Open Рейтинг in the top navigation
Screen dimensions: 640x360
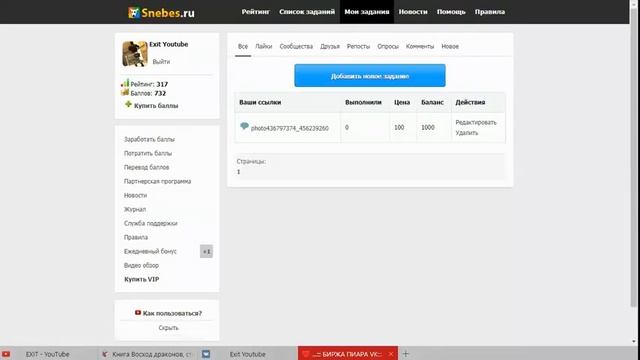pyautogui.click(x=256, y=12)
